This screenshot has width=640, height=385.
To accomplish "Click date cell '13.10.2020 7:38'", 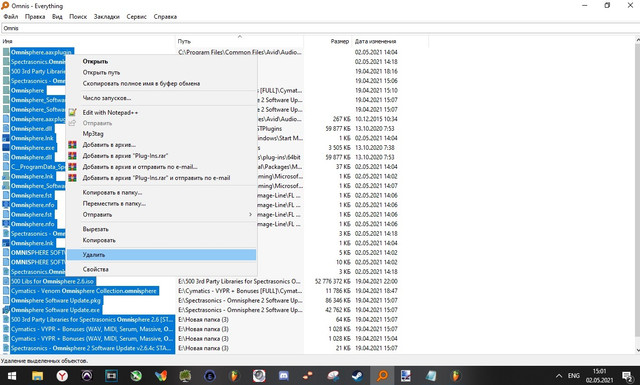I will (375, 147).
